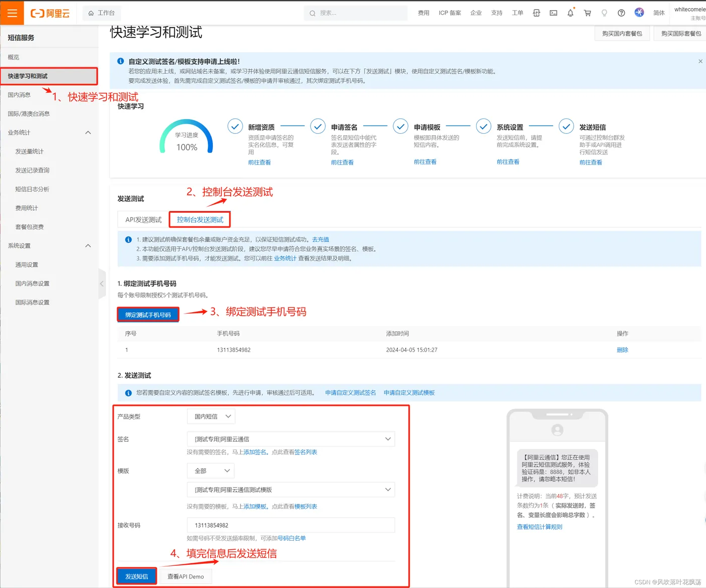Click 前往查看 under the 系统设置 step
706x588 pixels.
508,162
